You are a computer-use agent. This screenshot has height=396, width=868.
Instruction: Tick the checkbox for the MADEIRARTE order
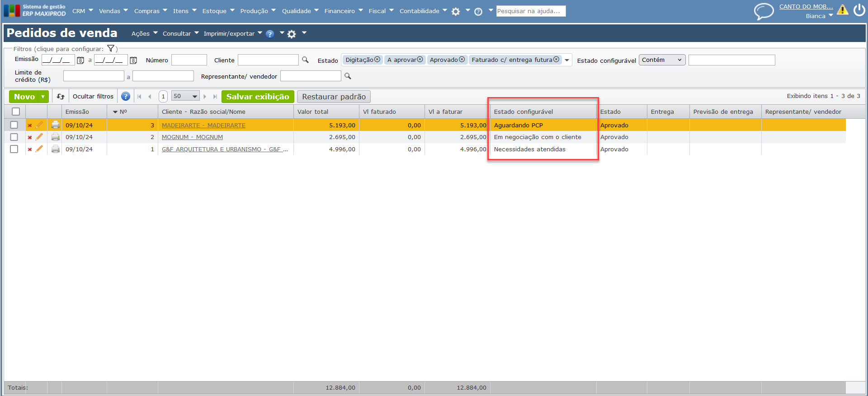pyautogui.click(x=14, y=125)
